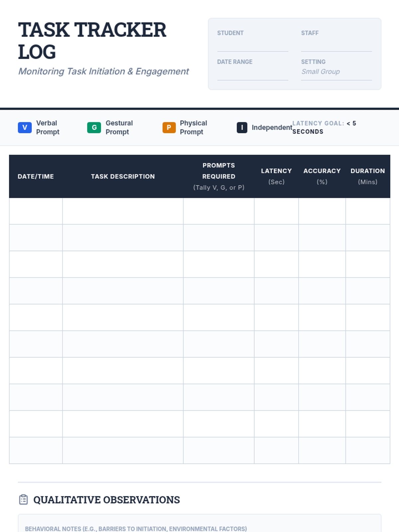Viewport: 399px width, 532px height.
Task: Click the Date/Time column header
Action: (x=36, y=177)
